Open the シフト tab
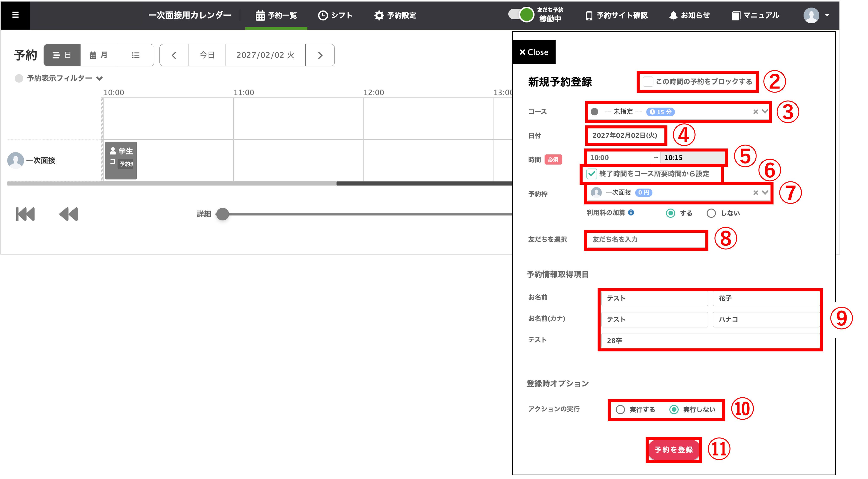The width and height of the screenshot is (868, 479). coord(335,15)
